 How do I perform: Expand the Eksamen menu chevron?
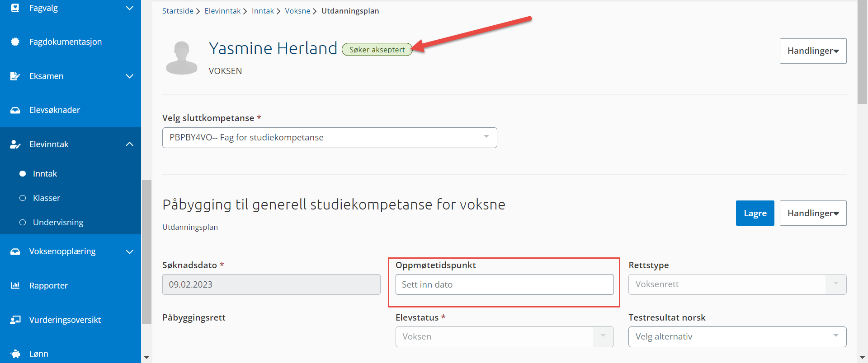pos(129,76)
